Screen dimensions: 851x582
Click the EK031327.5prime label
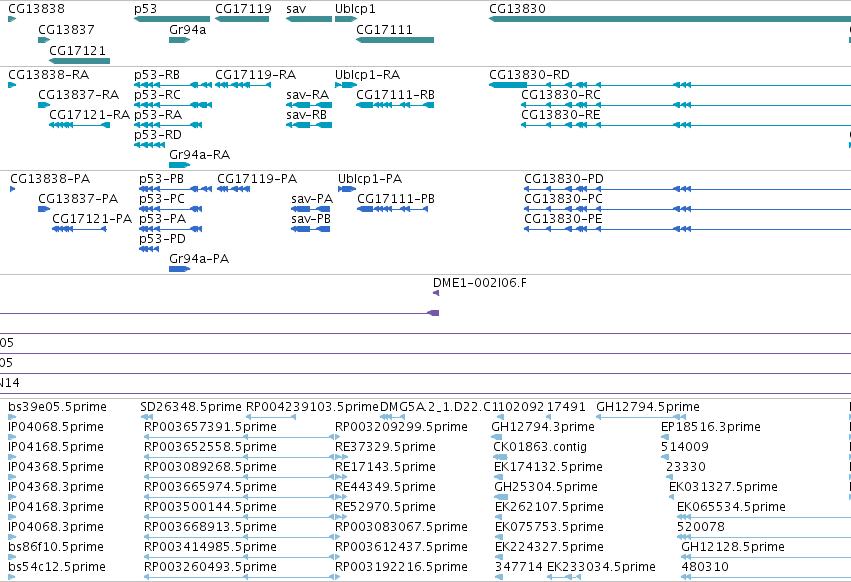(723, 487)
